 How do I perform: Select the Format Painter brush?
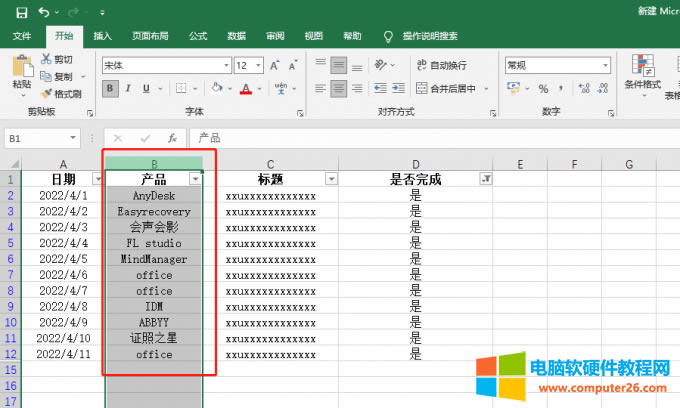(47, 93)
